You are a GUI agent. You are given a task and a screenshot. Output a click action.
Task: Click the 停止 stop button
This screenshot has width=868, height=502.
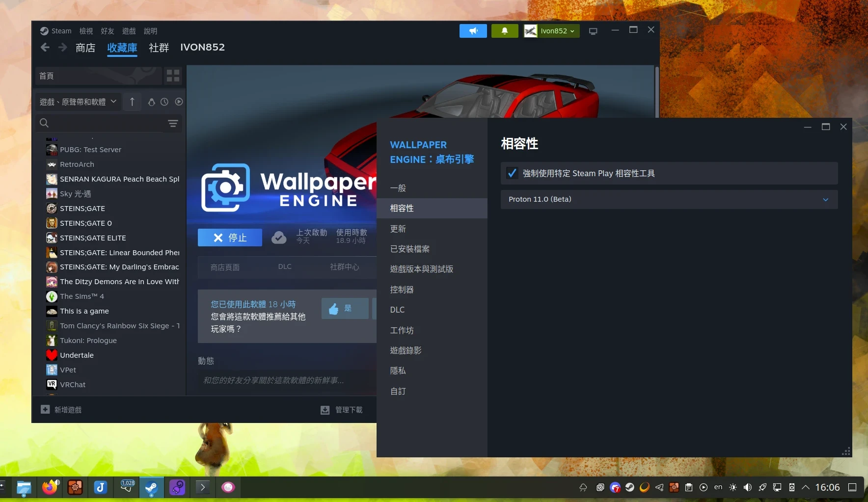click(x=230, y=238)
